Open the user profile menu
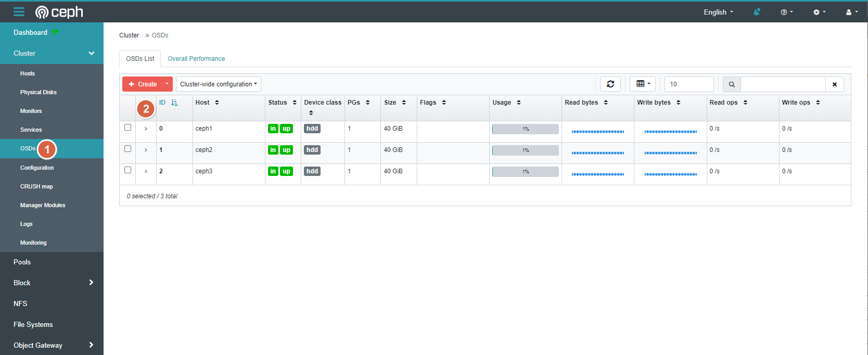Viewport: 868px width, 355px height. point(852,12)
